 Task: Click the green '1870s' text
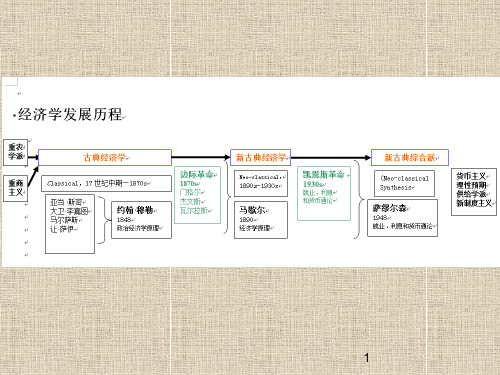188,184
